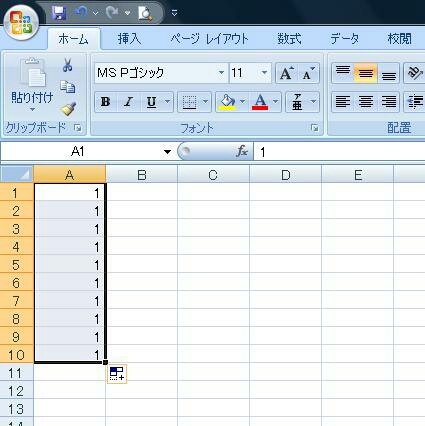Open the Office Button menu
This screenshot has width=425, height=426.
click(x=21, y=23)
